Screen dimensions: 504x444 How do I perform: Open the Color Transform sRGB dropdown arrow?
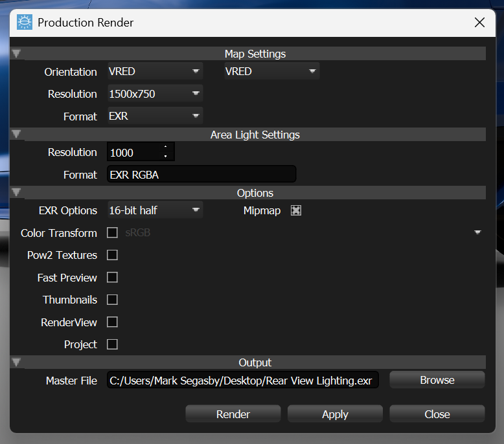pyautogui.click(x=477, y=232)
